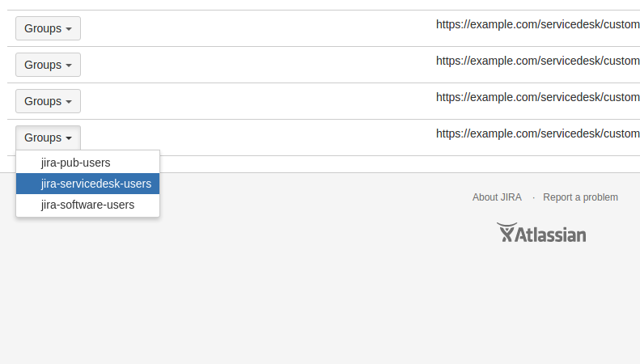Click the Atlassian wordmark text in footer

(x=551, y=235)
